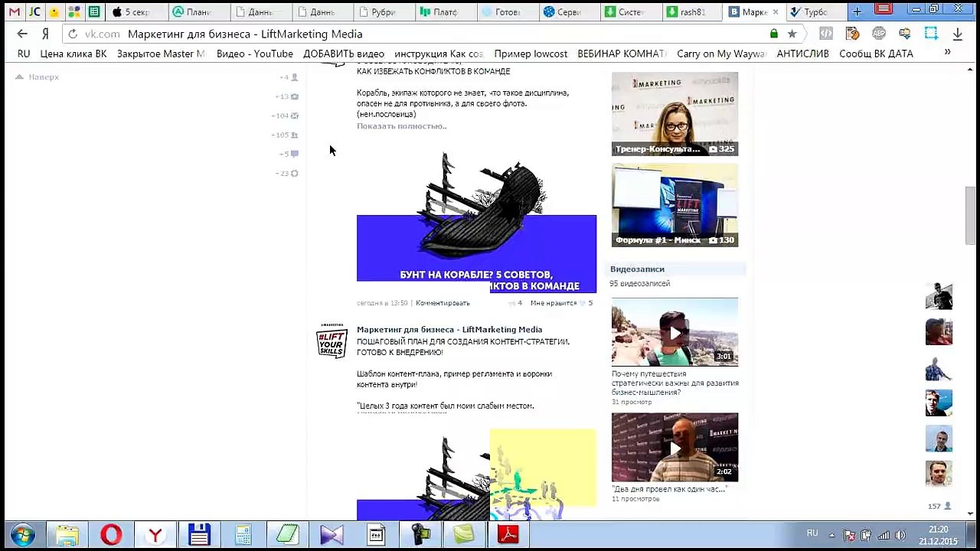980x551 pixels.
Task: Reload the page with the refresh icon
Action: [73, 34]
